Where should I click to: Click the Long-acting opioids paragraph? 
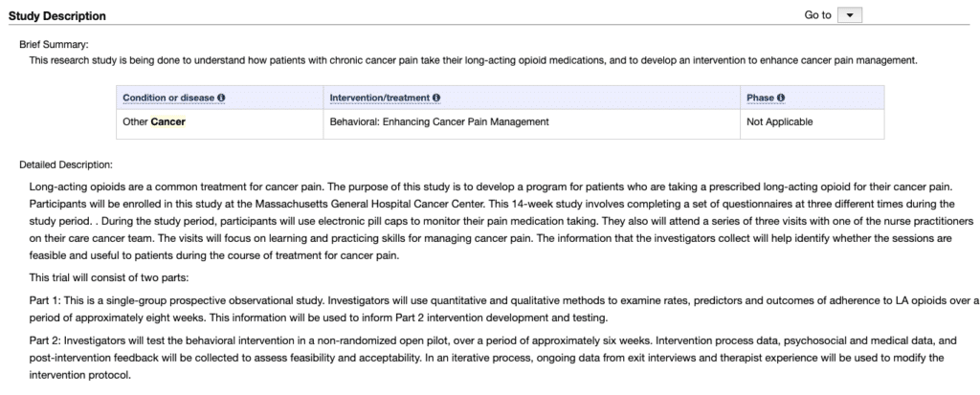[x=501, y=221]
